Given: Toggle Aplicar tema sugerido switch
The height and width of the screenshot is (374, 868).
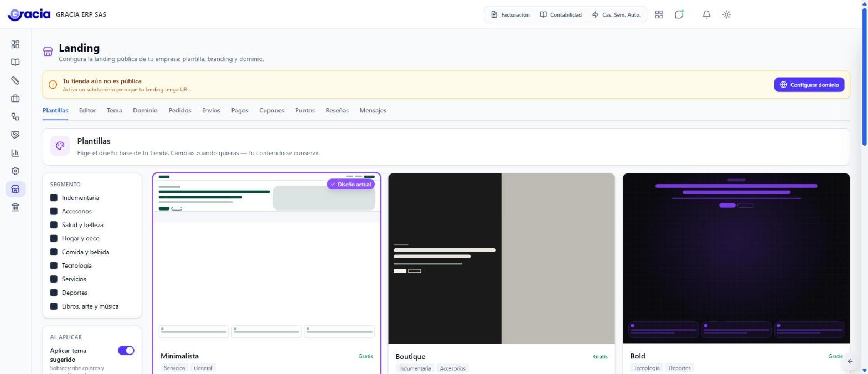Looking at the screenshot, I should (x=126, y=351).
